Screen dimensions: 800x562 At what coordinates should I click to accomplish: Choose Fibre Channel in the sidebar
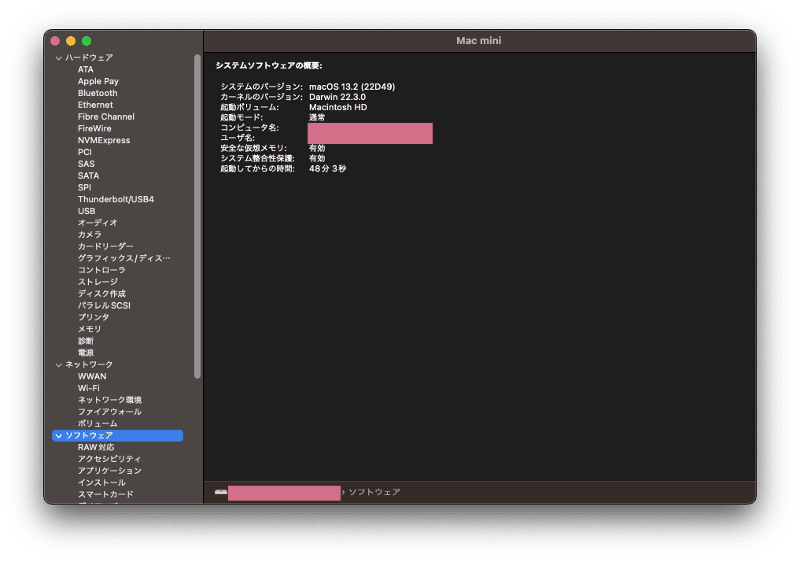click(x=106, y=116)
